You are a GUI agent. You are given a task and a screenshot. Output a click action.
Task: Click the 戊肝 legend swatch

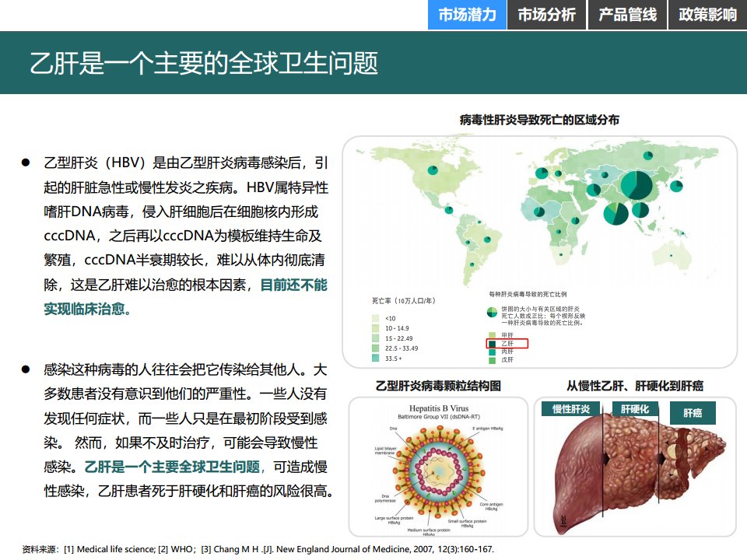(x=493, y=360)
